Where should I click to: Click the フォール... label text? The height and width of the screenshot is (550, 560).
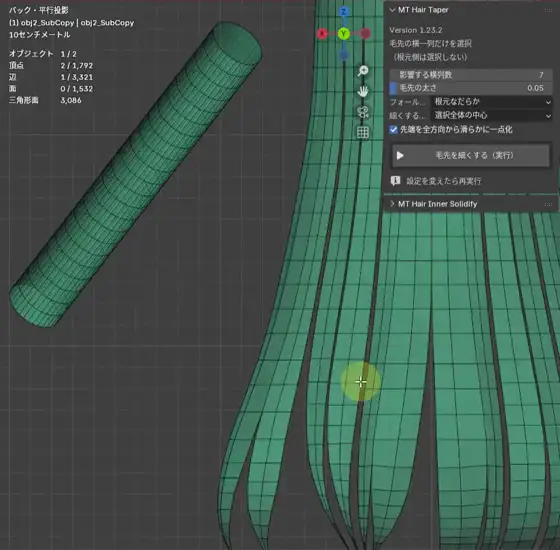tap(407, 102)
